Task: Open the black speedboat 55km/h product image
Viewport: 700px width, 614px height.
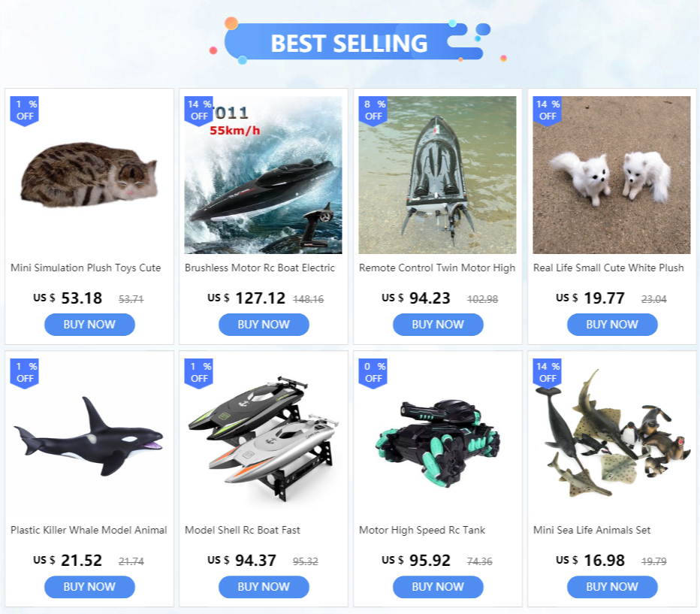Action: coord(264,175)
